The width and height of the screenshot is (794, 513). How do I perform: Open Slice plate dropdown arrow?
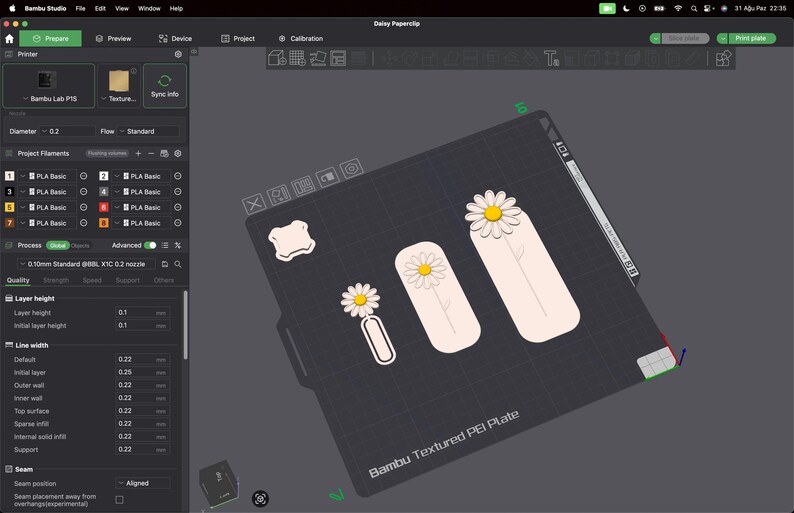(655, 38)
